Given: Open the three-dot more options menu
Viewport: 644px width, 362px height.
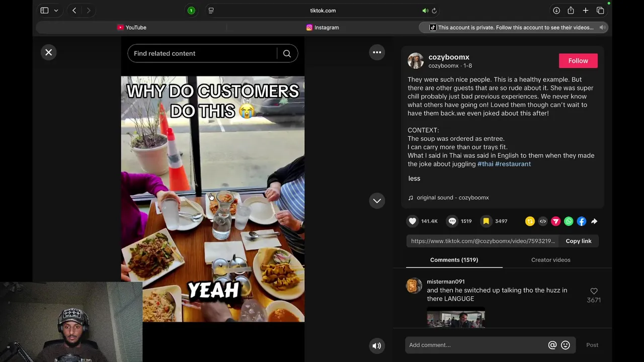Looking at the screenshot, I should pyautogui.click(x=377, y=52).
